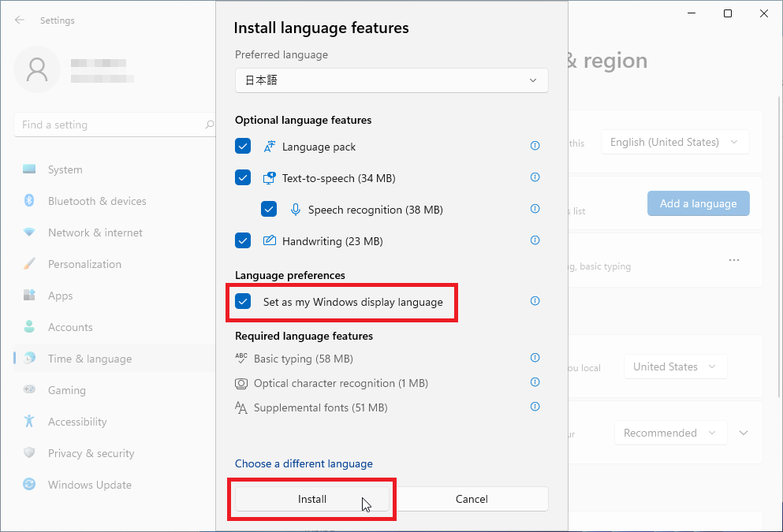The height and width of the screenshot is (532, 783).
Task: Open Gaming settings in sidebar
Action: pos(114,390)
